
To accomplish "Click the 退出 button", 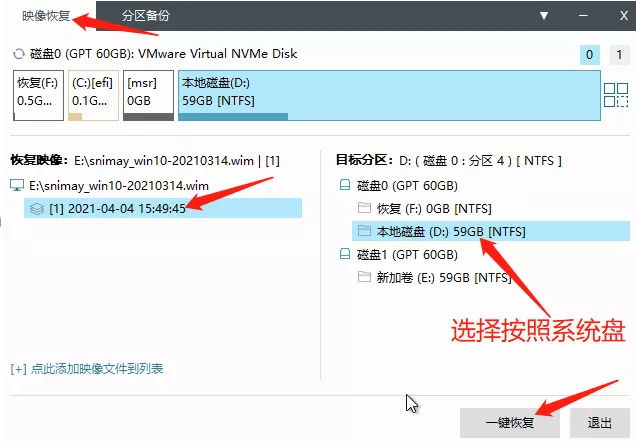I will click(600, 423).
